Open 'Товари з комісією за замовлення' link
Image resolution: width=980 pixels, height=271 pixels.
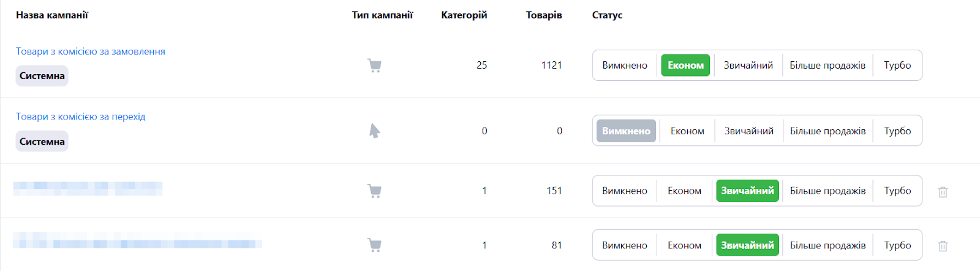point(91,52)
